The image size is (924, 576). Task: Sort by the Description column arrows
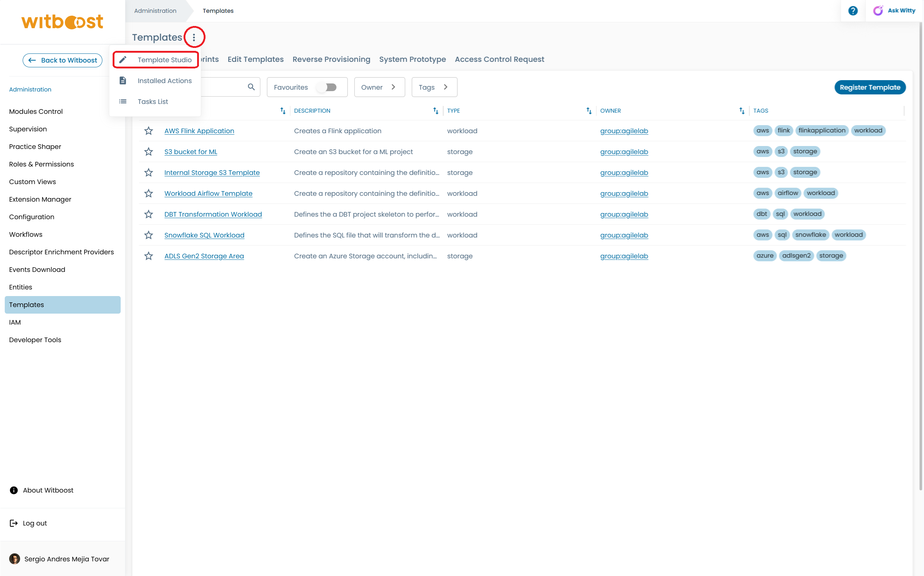click(436, 111)
